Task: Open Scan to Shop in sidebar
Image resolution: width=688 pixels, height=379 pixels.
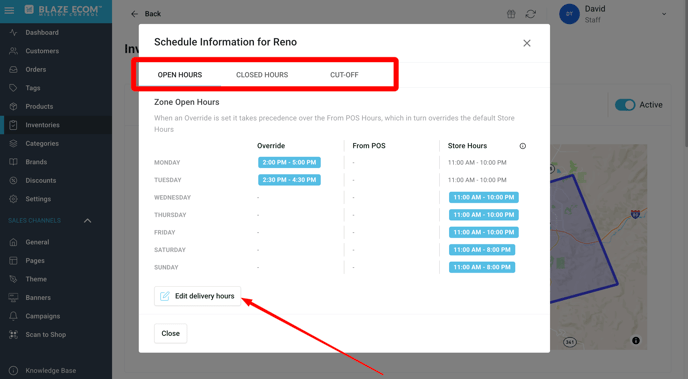Action: 46,335
